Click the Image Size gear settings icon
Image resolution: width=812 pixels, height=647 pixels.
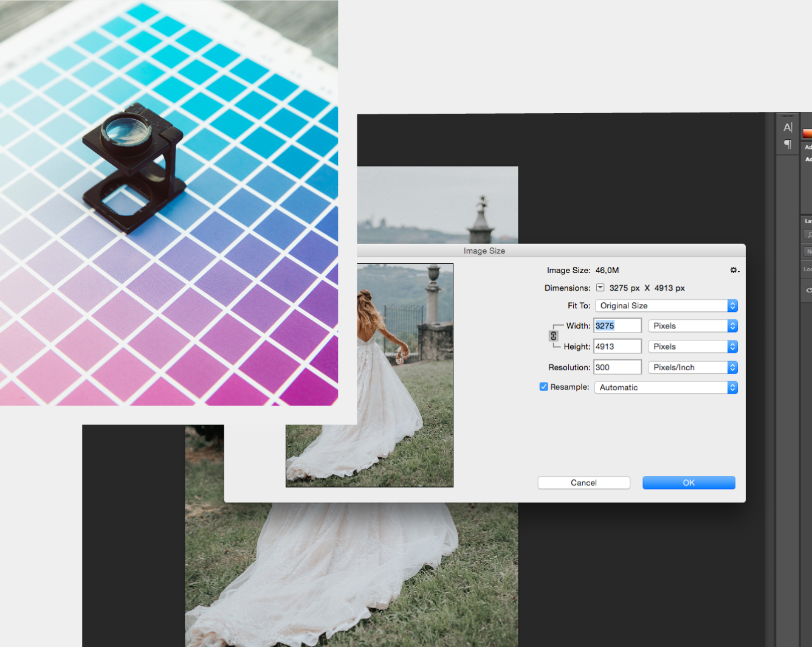click(x=734, y=270)
